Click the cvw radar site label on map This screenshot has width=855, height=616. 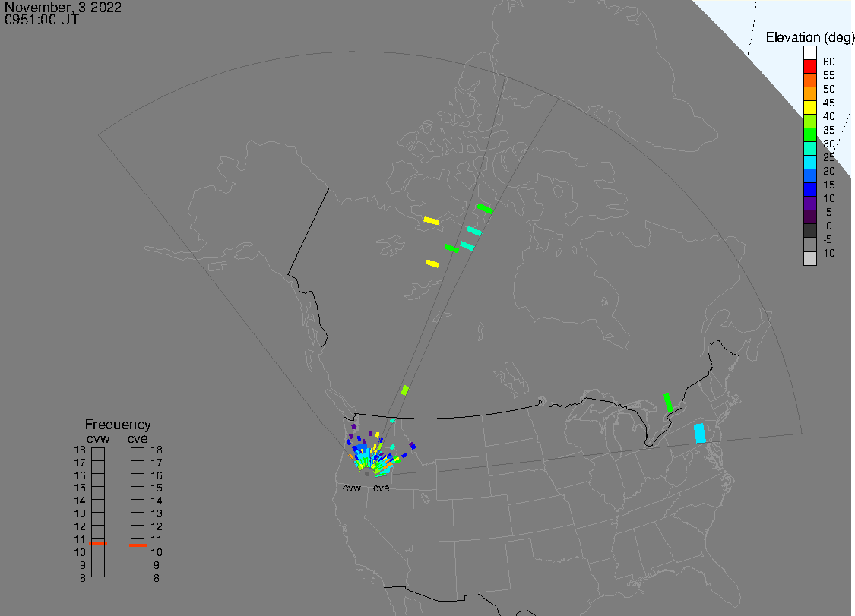(x=352, y=488)
